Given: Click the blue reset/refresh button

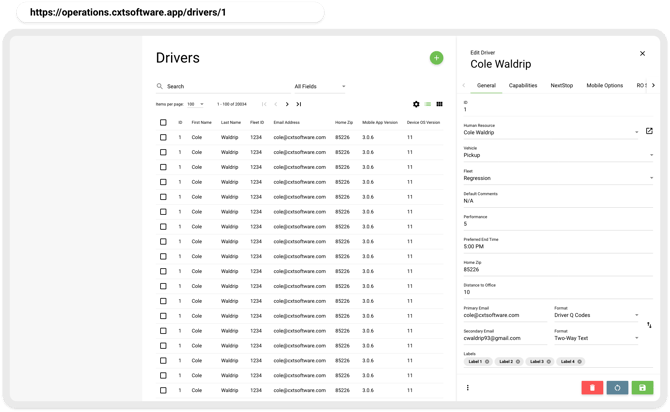Looking at the screenshot, I should 617,387.
